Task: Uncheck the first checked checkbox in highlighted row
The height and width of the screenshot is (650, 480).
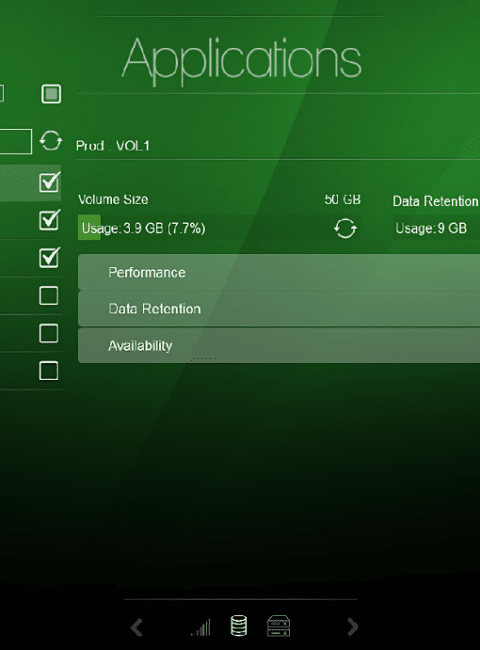Action: pos(49,182)
